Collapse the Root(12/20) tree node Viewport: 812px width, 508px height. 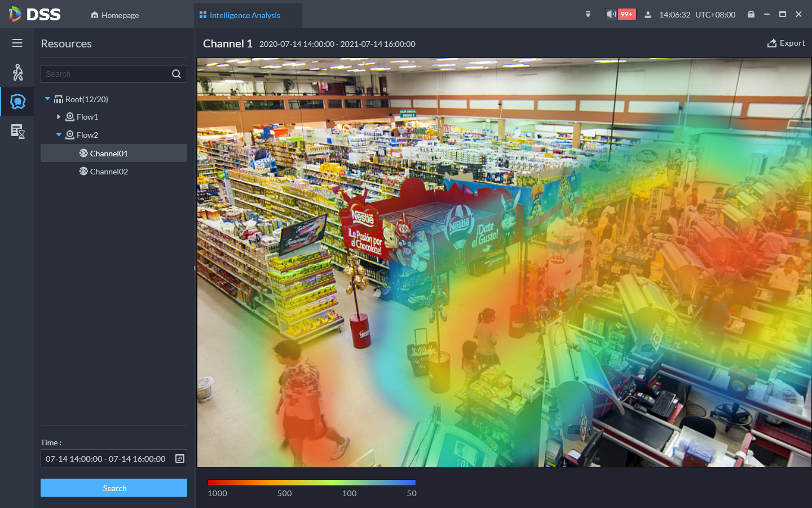pyautogui.click(x=48, y=99)
